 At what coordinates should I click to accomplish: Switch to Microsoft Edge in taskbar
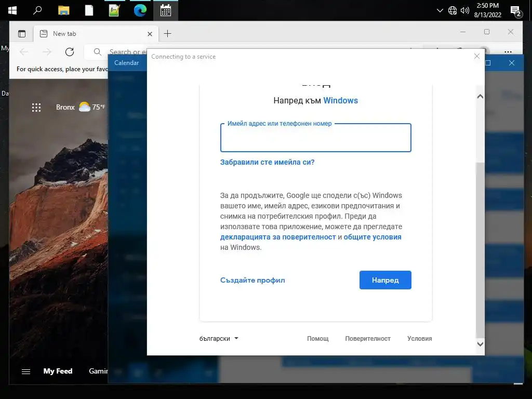(140, 10)
